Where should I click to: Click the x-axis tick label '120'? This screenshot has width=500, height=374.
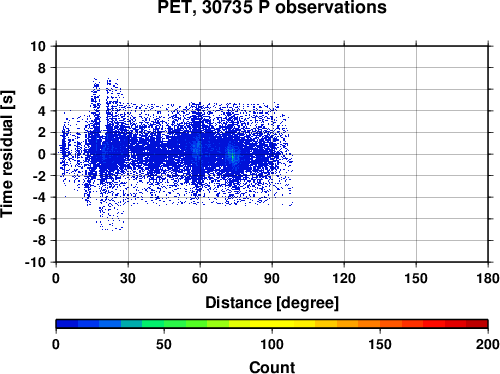344,278
